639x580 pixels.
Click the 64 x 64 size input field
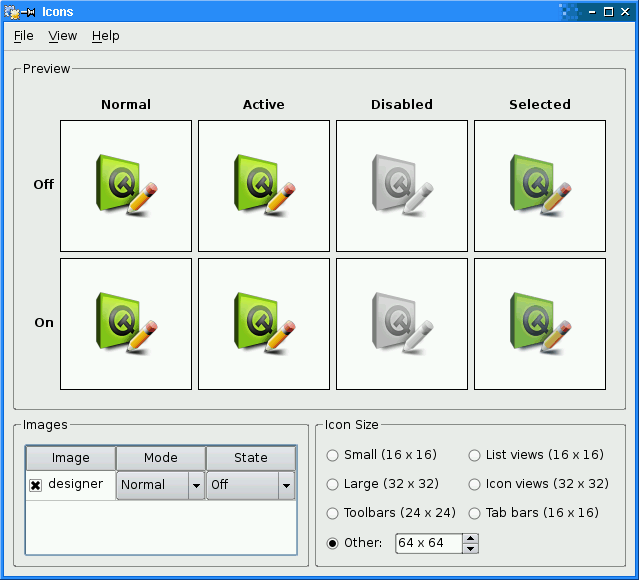tap(429, 543)
